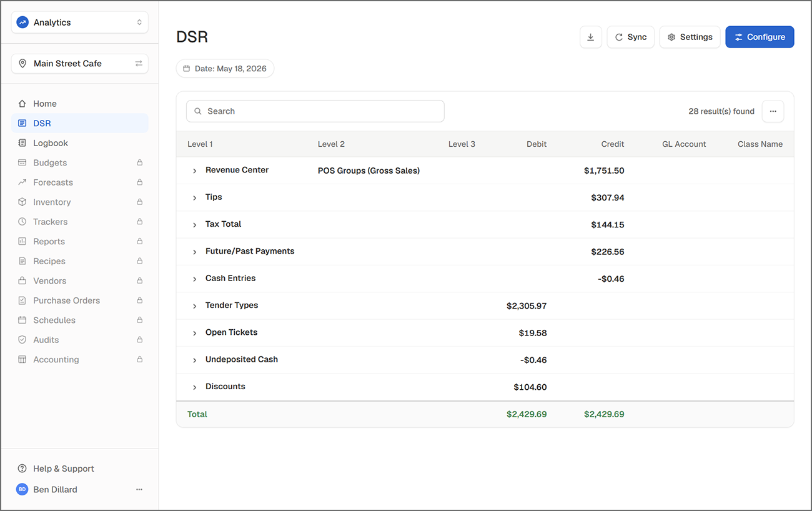Open the three-dots table options menu

click(773, 111)
